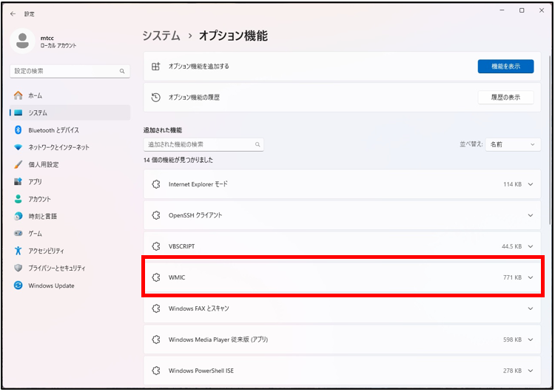
Task: Expand the WMIC feature entry chevron
Action: tap(531, 277)
